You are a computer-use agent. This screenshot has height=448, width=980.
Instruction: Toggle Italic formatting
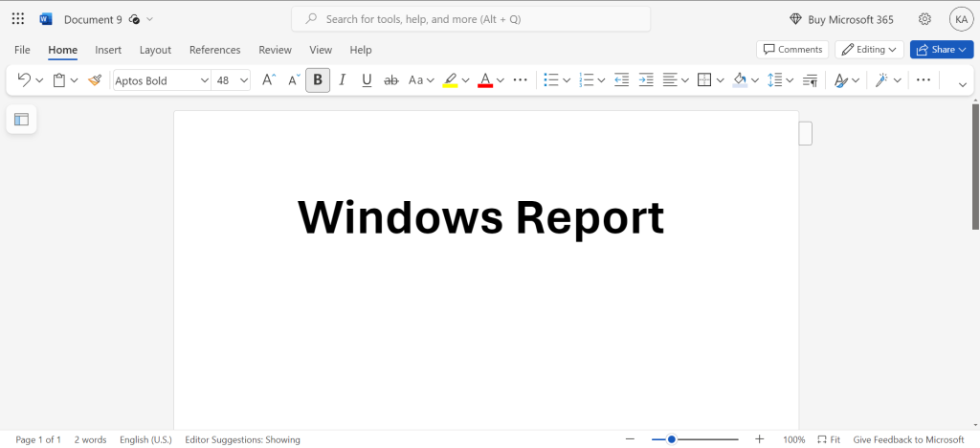342,80
